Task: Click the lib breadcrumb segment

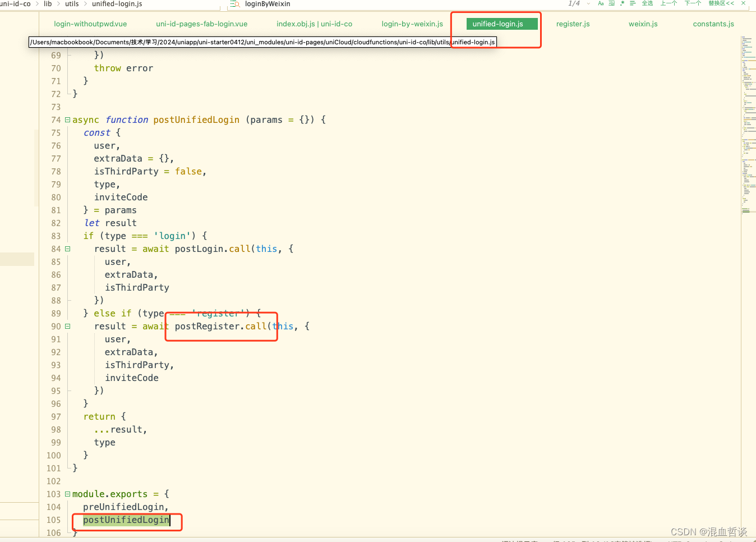Action: [x=48, y=4]
